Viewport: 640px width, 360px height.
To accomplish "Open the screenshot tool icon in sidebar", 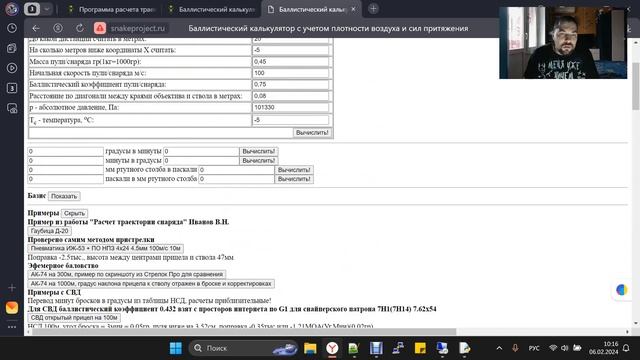I will pos(12,108).
